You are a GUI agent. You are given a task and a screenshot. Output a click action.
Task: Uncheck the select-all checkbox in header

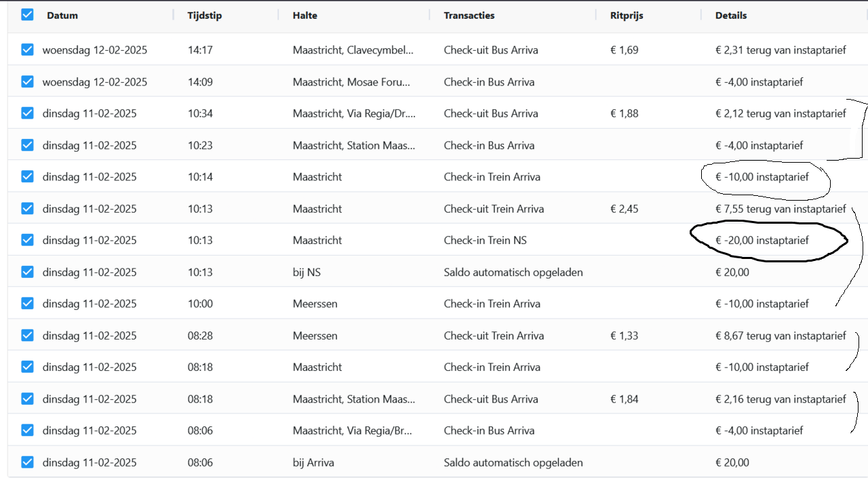(x=27, y=14)
